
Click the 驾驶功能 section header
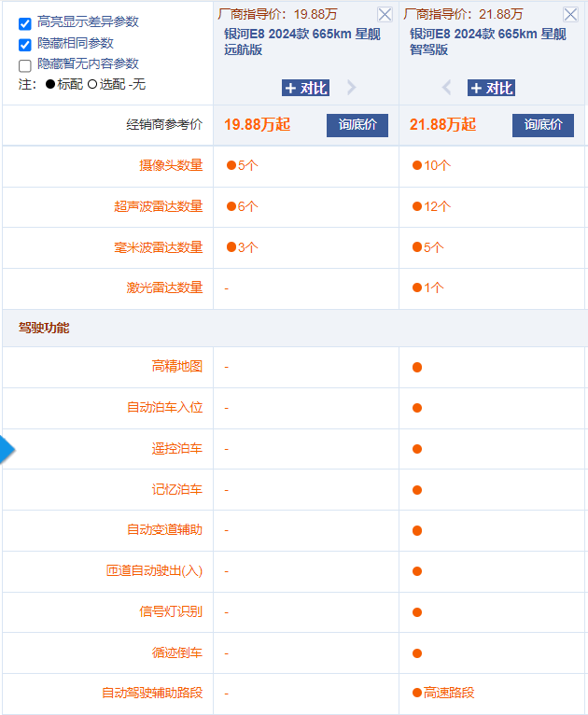44,328
